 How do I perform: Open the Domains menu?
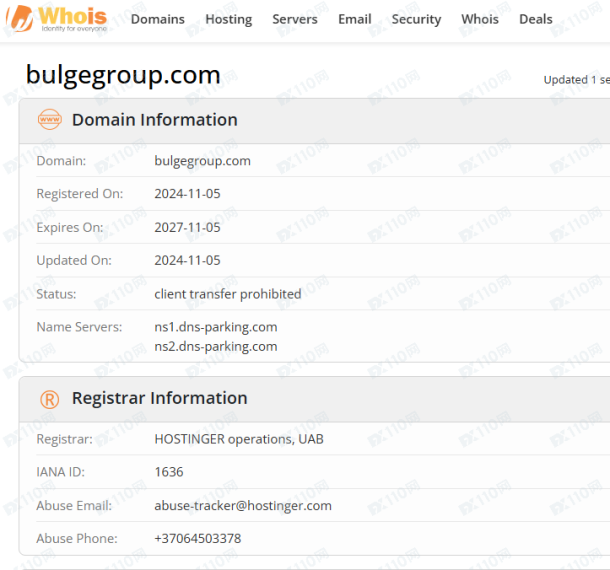(x=158, y=19)
